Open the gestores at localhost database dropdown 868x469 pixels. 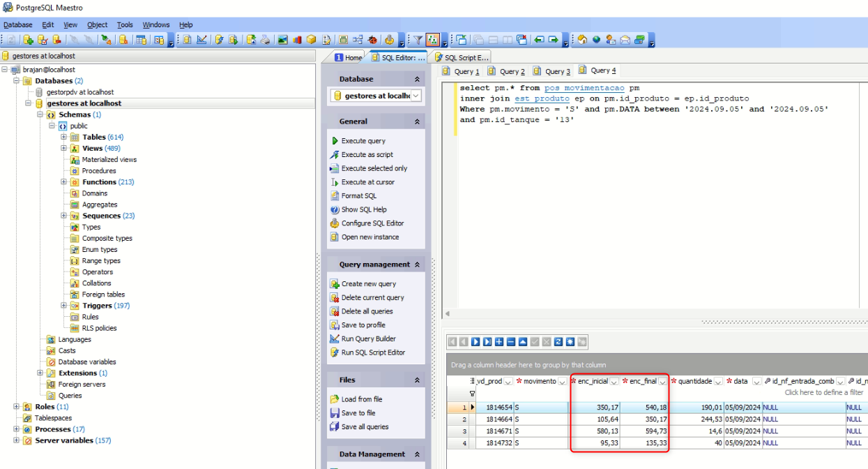tap(416, 96)
